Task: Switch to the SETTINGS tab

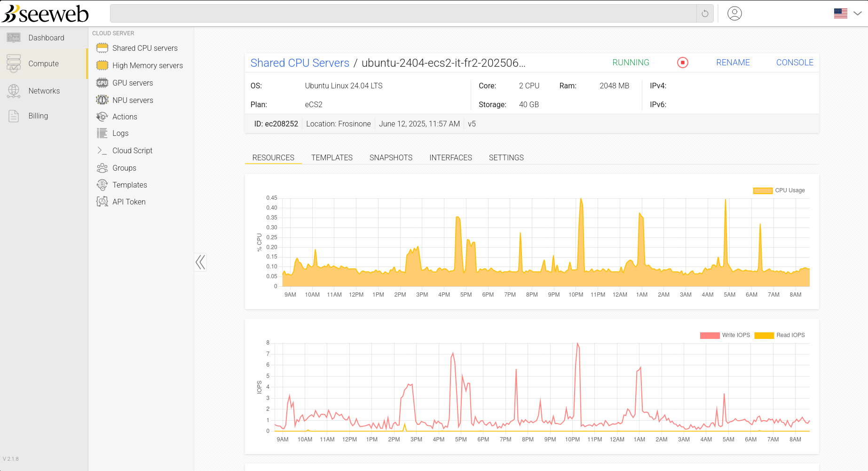Action: 506,157
